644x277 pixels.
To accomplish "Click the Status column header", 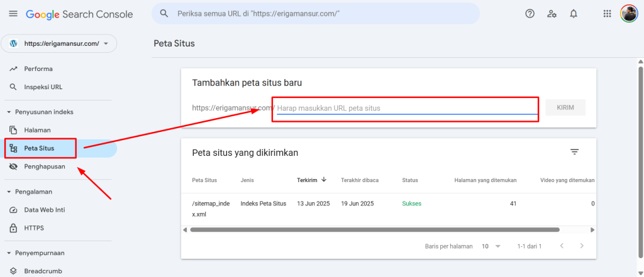I will click(410, 180).
